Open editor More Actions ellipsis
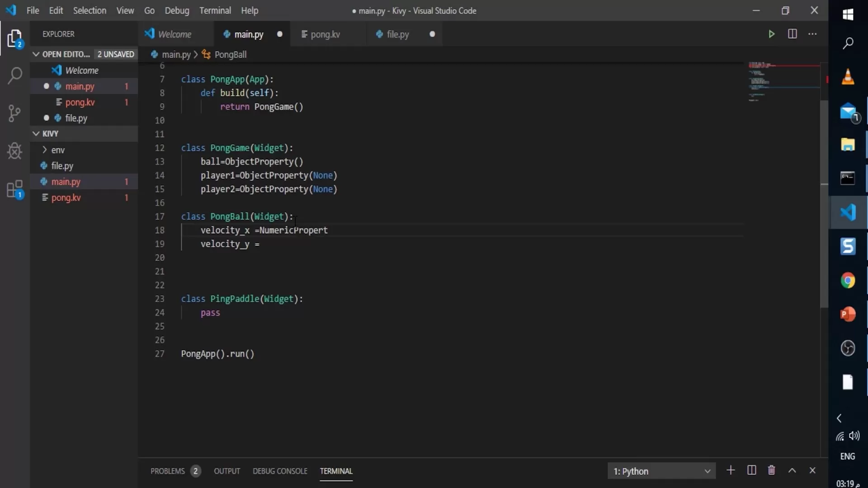The image size is (868, 488). tap(812, 34)
